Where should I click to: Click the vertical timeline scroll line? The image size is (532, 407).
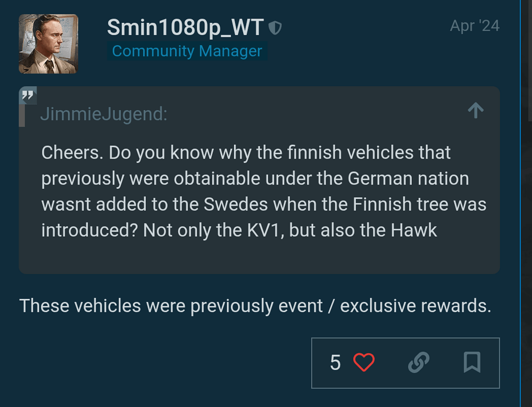click(x=520, y=202)
